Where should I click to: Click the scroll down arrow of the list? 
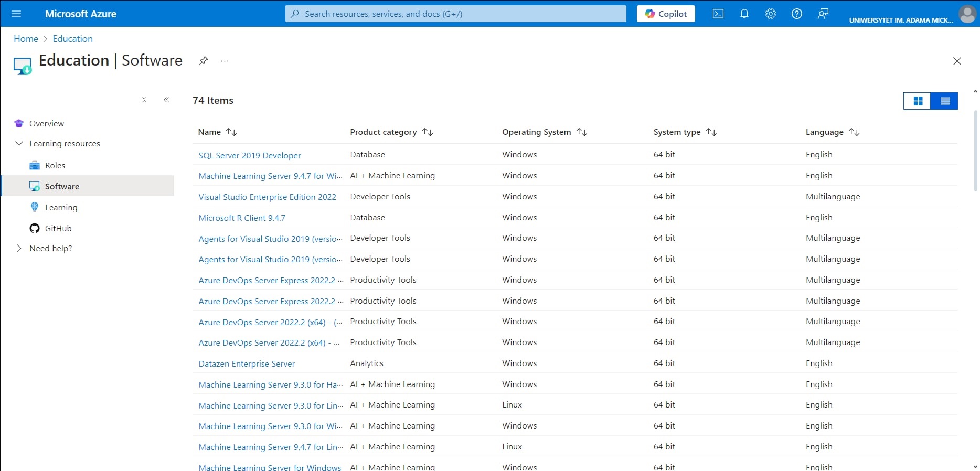(975, 466)
